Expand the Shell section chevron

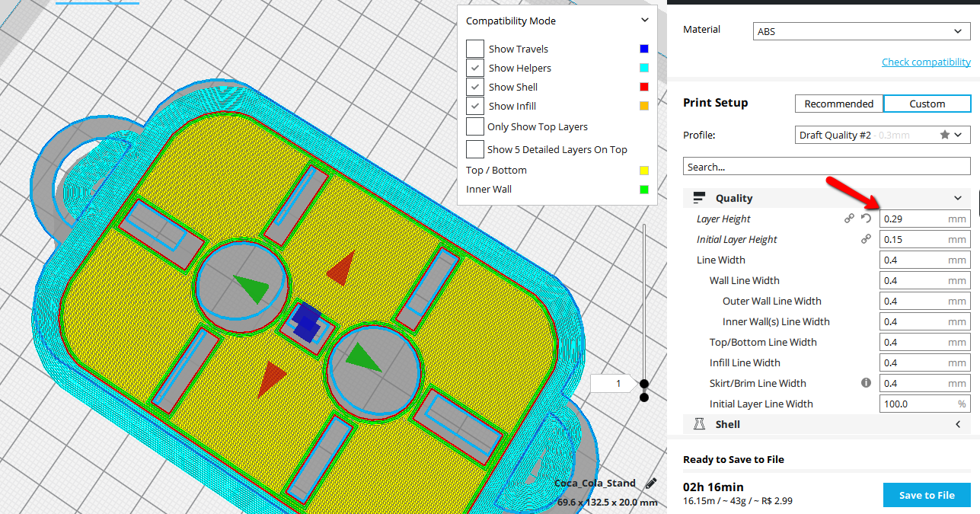click(958, 424)
